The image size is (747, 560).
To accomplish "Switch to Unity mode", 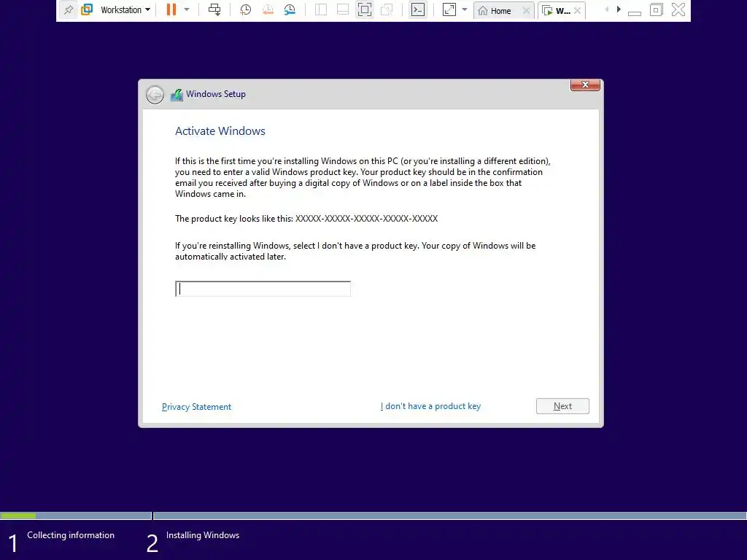I will (387, 9).
